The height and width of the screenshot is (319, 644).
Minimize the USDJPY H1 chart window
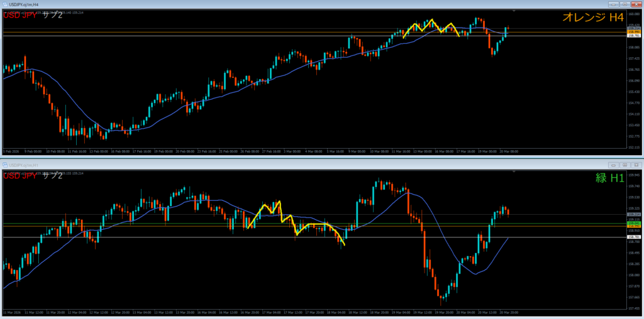(614, 165)
